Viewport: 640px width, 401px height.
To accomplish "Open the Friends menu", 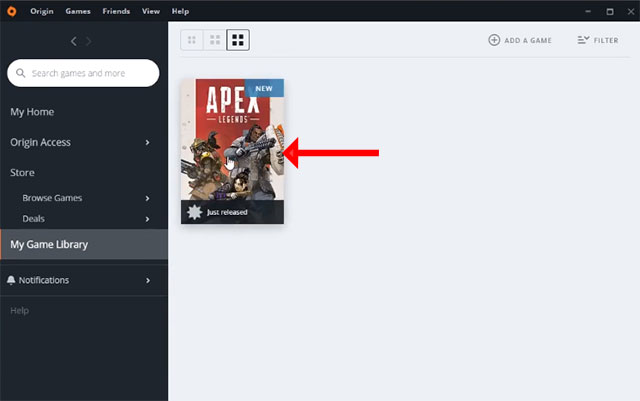I will 116,11.
